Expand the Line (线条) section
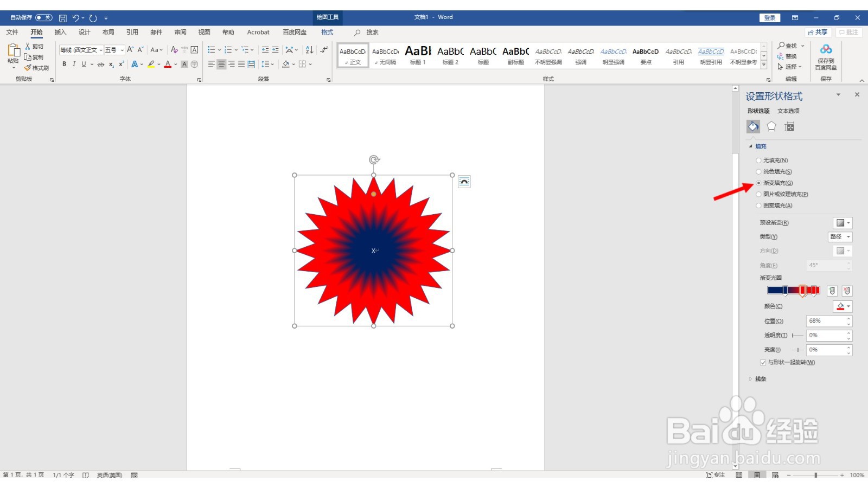This screenshot has width=868, height=488. pos(751,379)
